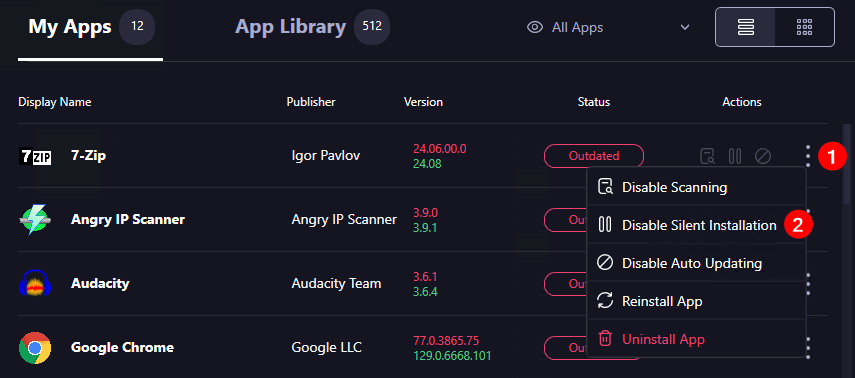
Task: Click the Actions column header
Action: [742, 102]
